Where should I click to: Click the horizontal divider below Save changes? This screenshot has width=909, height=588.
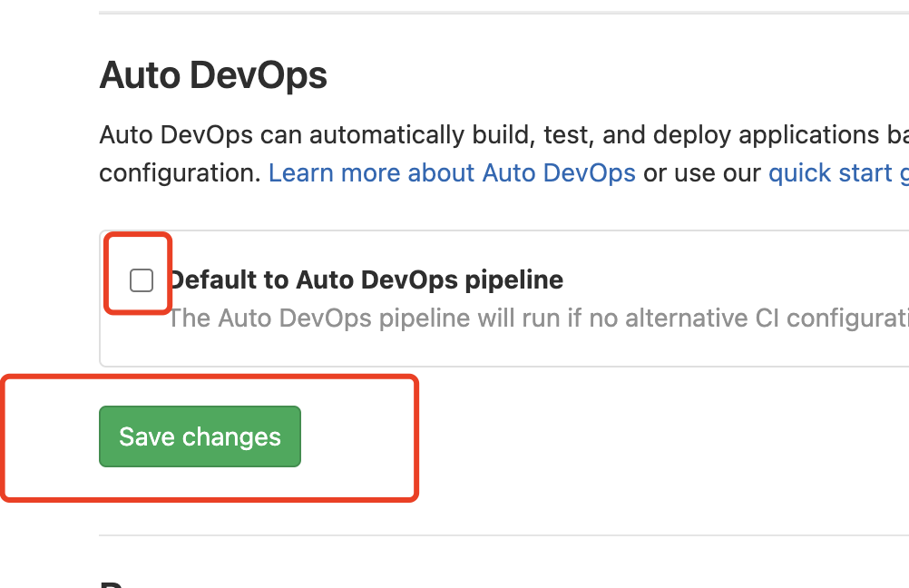pyautogui.click(x=503, y=535)
